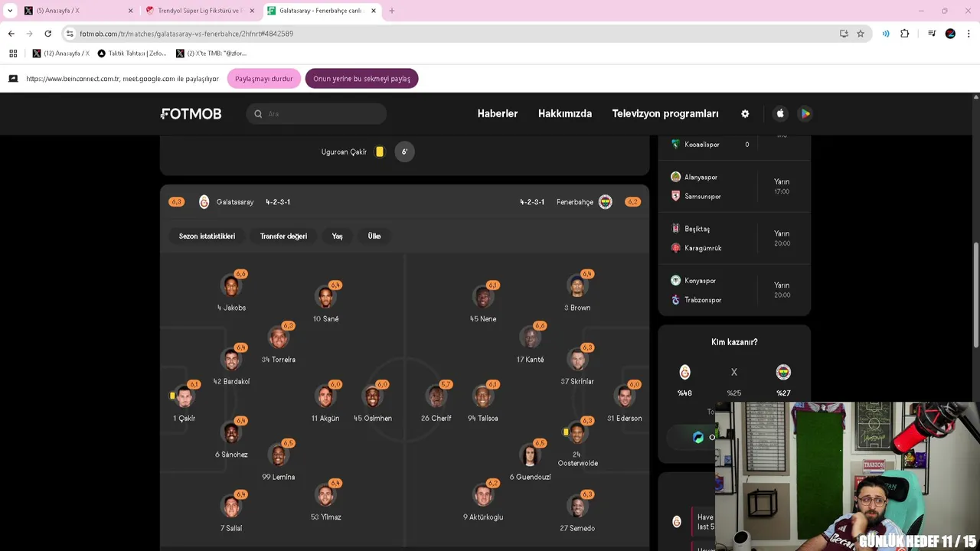Viewport: 980px width, 551px height.
Task: Click the Galatasaray crest in lineup header
Action: (204, 202)
